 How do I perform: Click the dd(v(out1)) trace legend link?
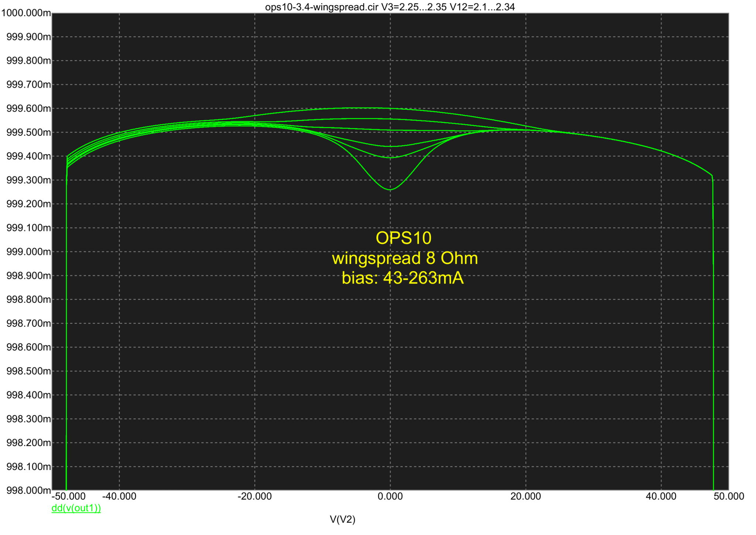click(76, 508)
